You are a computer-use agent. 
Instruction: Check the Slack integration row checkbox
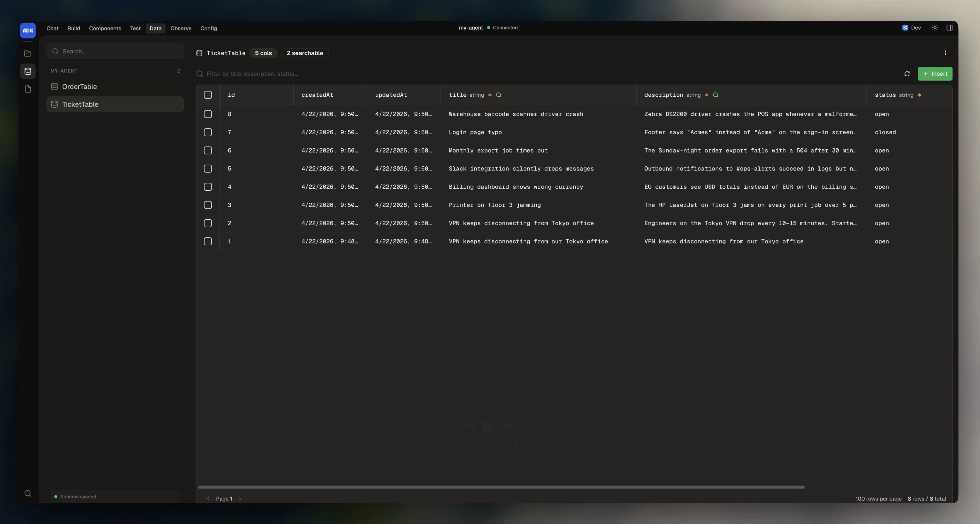(x=208, y=169)
